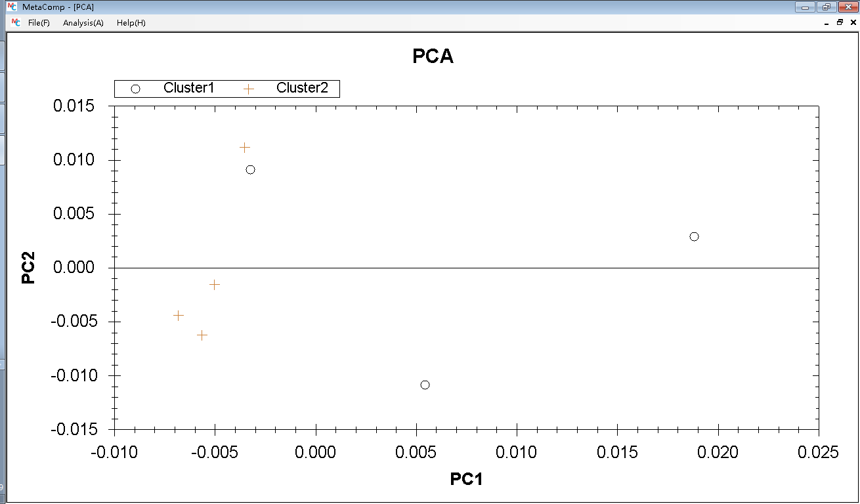This screenshot has height=504, width=860.
Task: Minimize the inner PCA child window
Action: pyautogui.click(x=827, y=23)
